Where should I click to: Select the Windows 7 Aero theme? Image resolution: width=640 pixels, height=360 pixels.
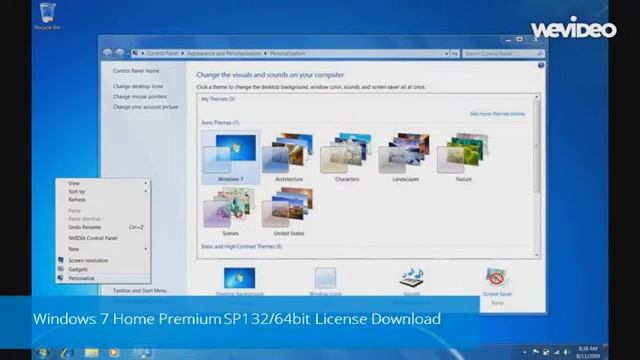[x=231, y=158]
